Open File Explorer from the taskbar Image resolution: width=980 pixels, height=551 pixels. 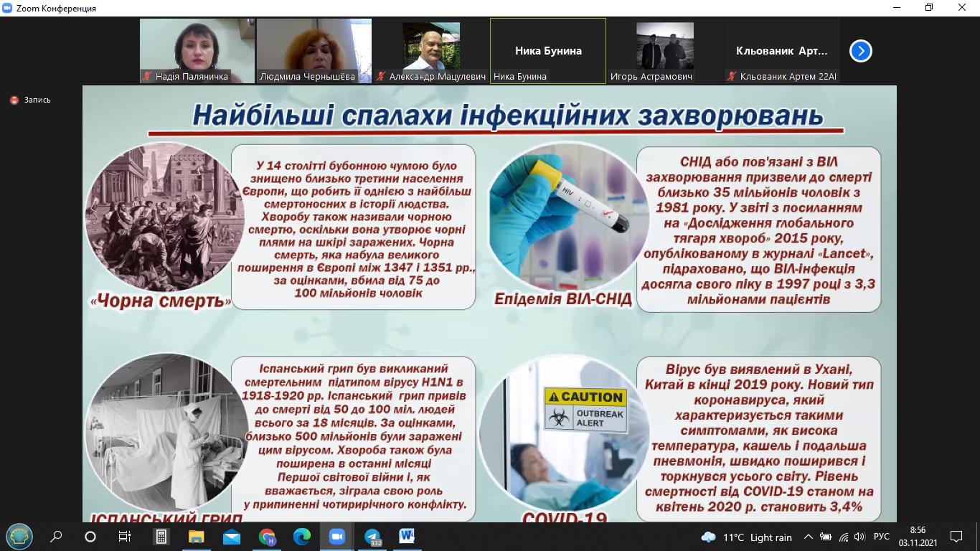point(196,536)
